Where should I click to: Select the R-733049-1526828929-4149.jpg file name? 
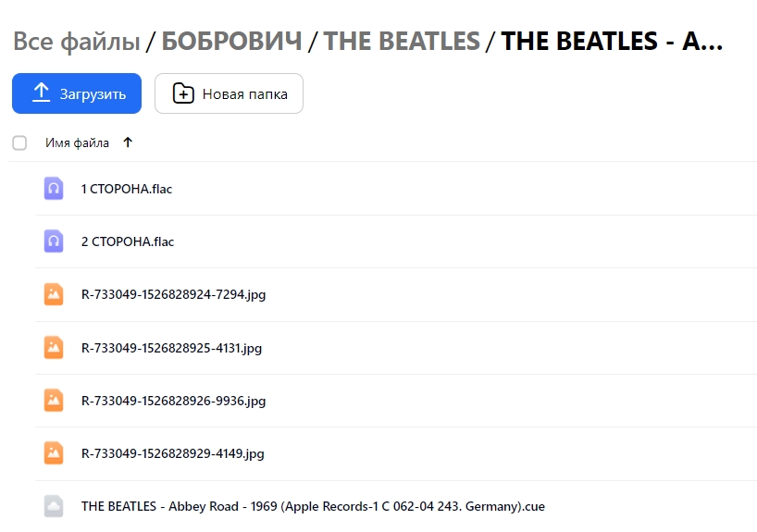tap(173, 453)
